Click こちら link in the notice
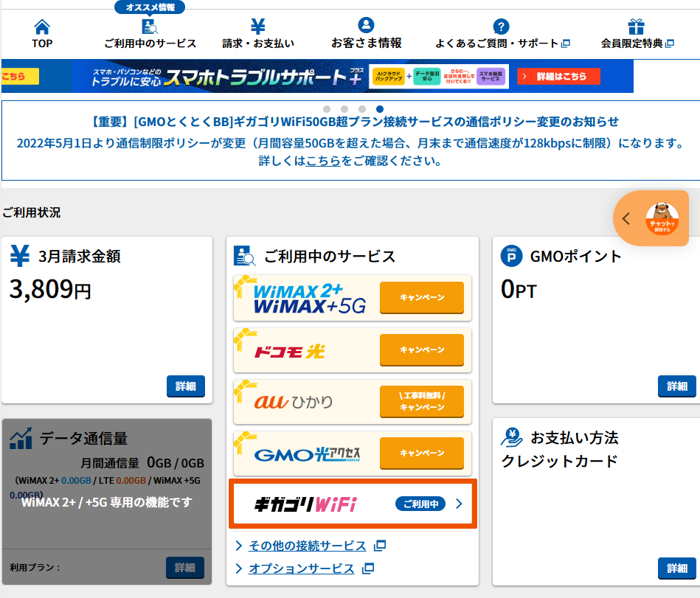700x598 pixels. pos(324,161)
